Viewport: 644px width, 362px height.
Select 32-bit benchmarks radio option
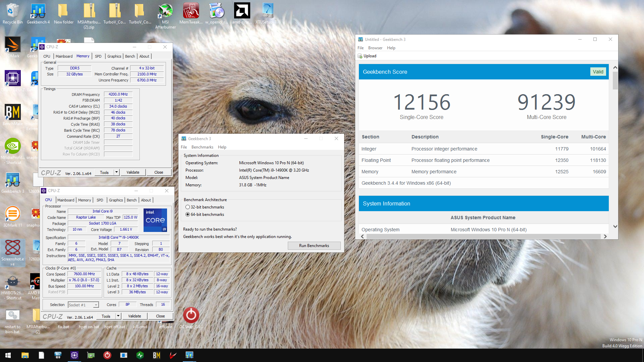click(188, 207)
